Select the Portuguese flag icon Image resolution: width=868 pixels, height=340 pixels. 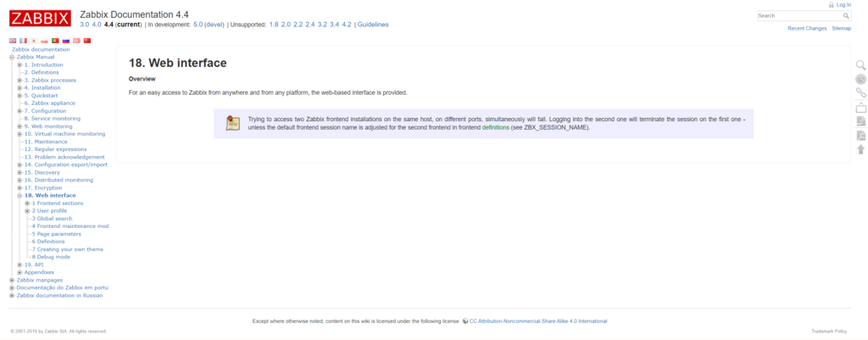(55, 41)
